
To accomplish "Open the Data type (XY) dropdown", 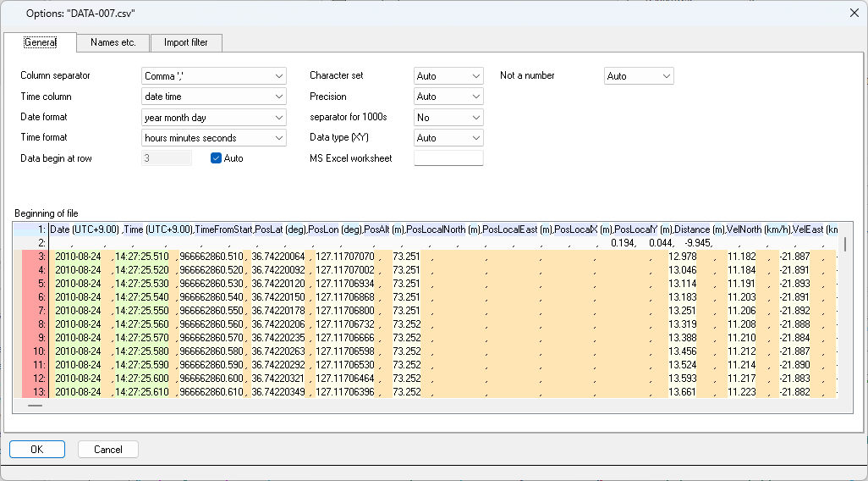I will pyautogui.click(x=448, y=138).
